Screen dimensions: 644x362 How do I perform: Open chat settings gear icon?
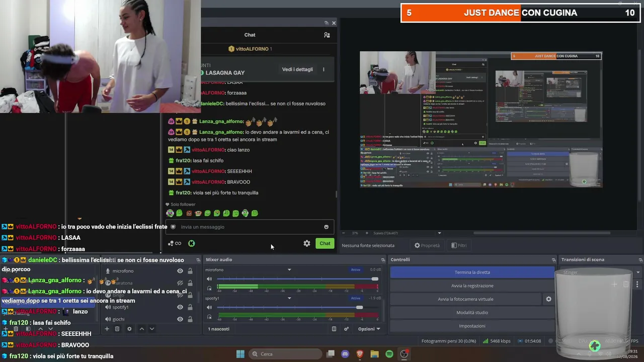click(x=307, y=243)
